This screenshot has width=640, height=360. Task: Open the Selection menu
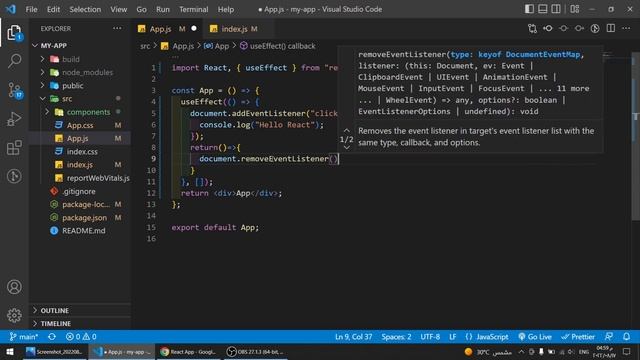pos(85,9)
